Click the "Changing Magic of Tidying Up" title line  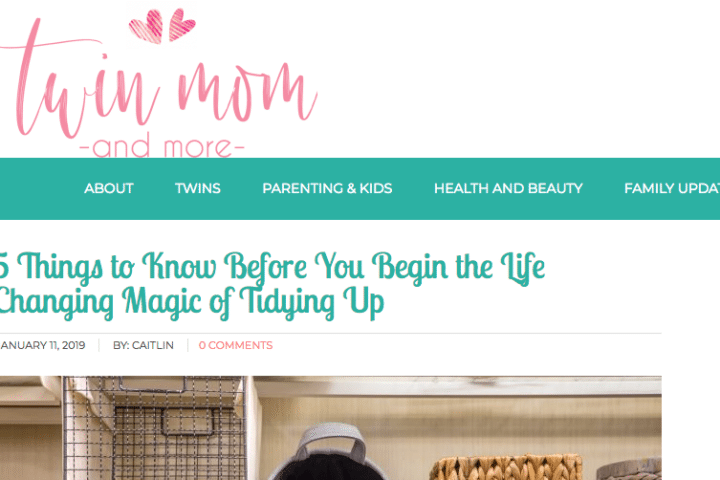coord(191,303)
